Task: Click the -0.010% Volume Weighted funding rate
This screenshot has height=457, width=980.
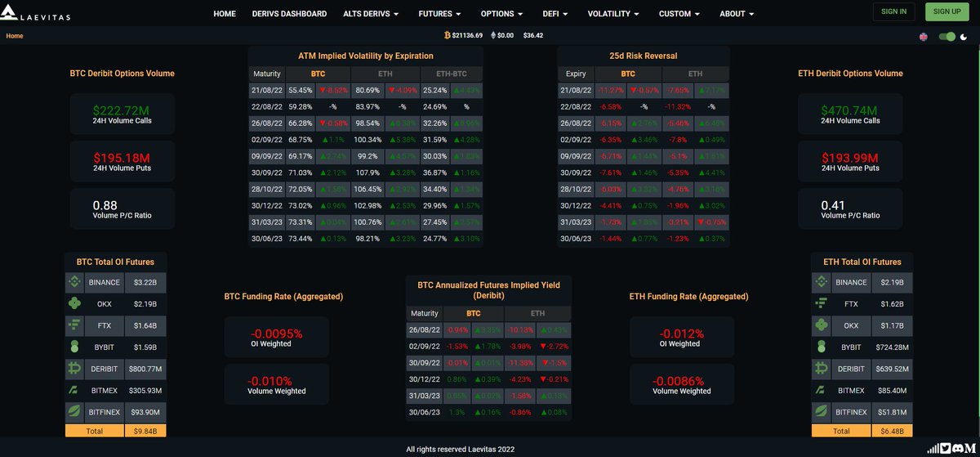Action: [276, 385]
